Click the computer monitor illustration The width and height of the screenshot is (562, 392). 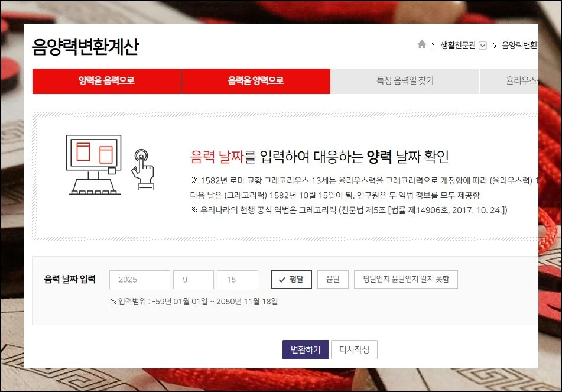click(x=94, y=164)
